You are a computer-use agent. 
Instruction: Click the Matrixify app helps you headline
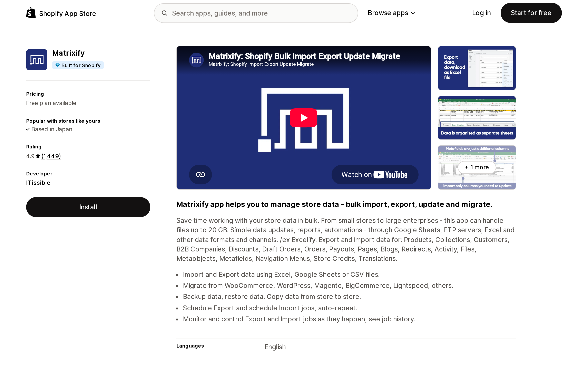pos(334,204)
